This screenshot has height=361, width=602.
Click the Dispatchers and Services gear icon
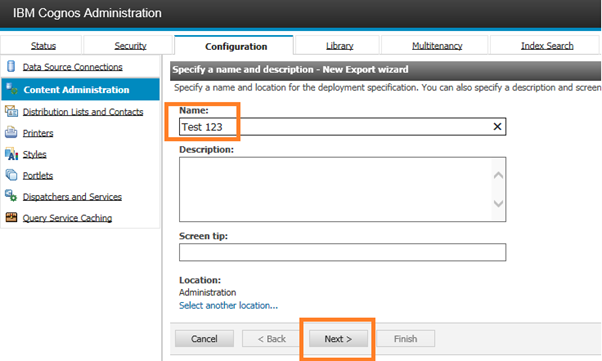11,195
